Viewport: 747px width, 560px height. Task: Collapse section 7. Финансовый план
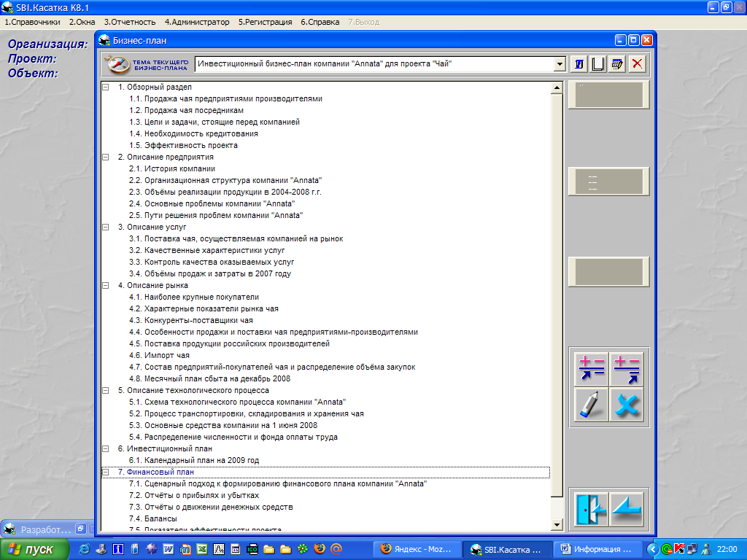106,472
